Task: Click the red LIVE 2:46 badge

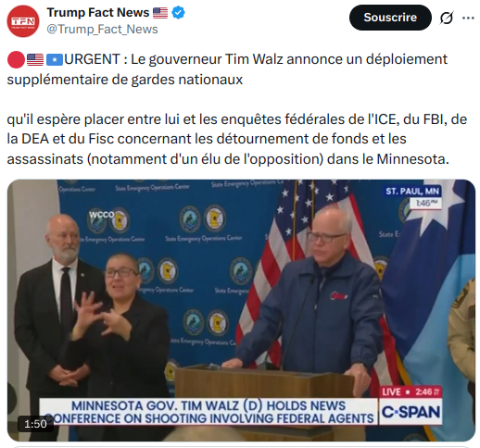Action: coord(411,392)
